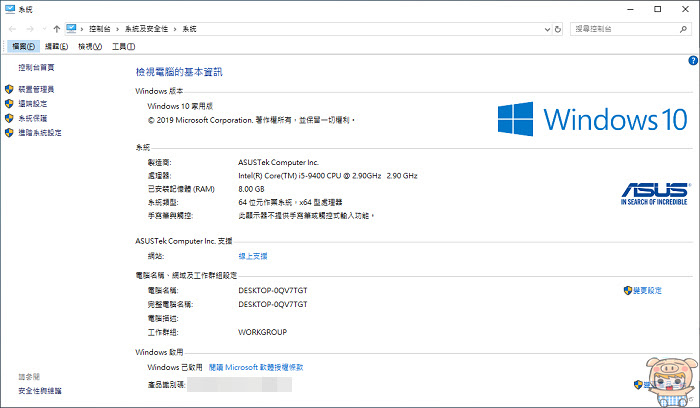
Task: Select 完整電腦名稱 value DESKTOP-0QV7TGT
Action: [273, 304]
